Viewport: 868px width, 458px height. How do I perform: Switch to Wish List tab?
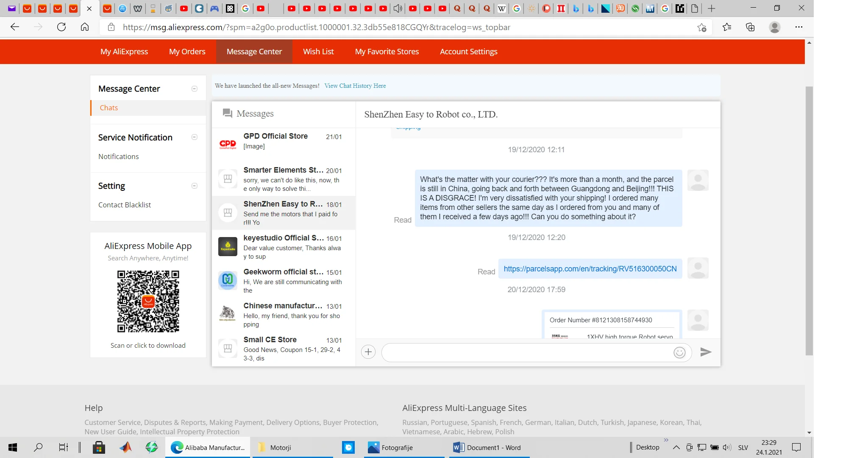click(318, 51)
